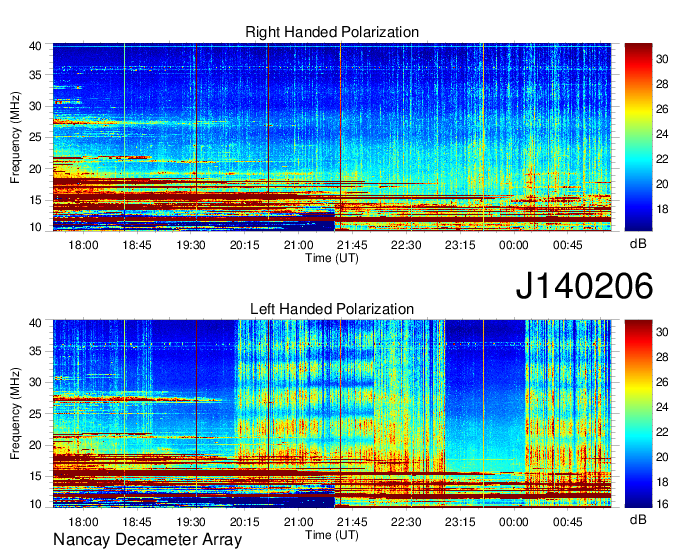Click 19:30 tick on Right Handed time axis

coord(191,245)
